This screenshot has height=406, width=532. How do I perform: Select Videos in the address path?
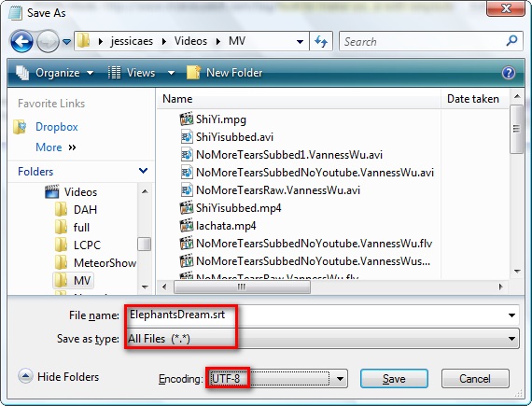coord(190,41)
